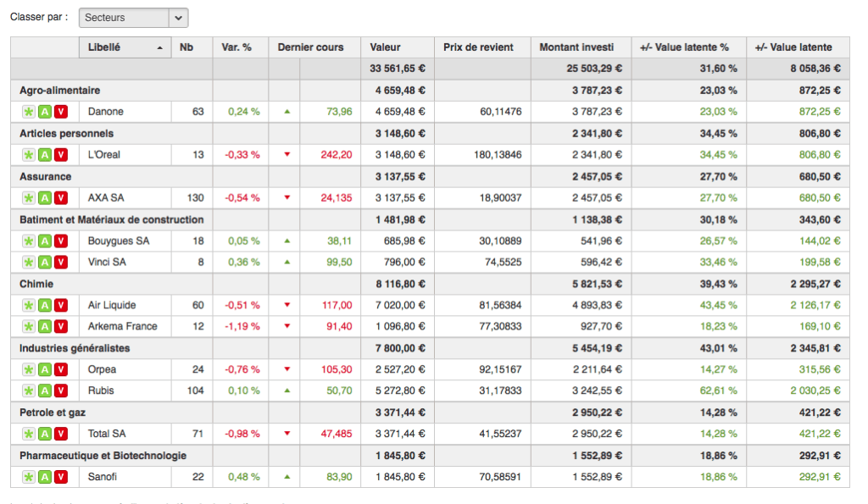Click the green A icon for Arkema France
This screenshot has height=504, width=868.
pyautogui.click(x=45, y=326)
